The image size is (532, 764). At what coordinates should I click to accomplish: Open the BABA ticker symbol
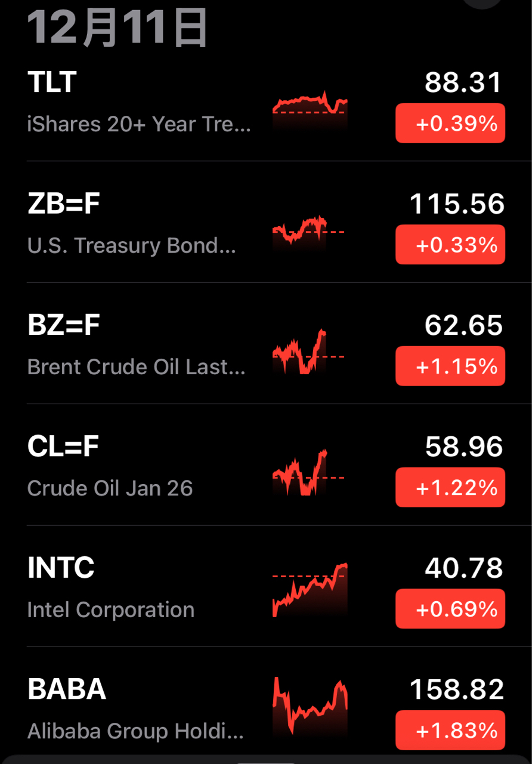point(67,689)
